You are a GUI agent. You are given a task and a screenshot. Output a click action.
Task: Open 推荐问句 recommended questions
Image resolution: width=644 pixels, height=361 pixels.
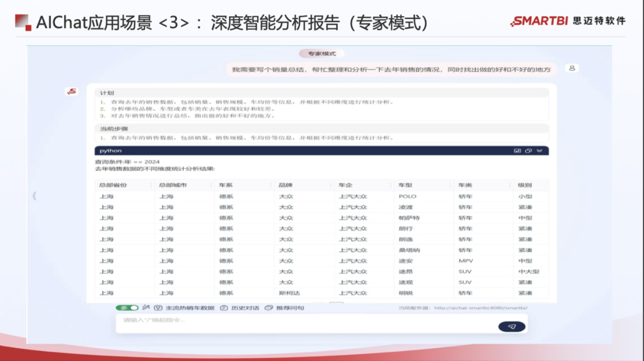pos(284,308)
